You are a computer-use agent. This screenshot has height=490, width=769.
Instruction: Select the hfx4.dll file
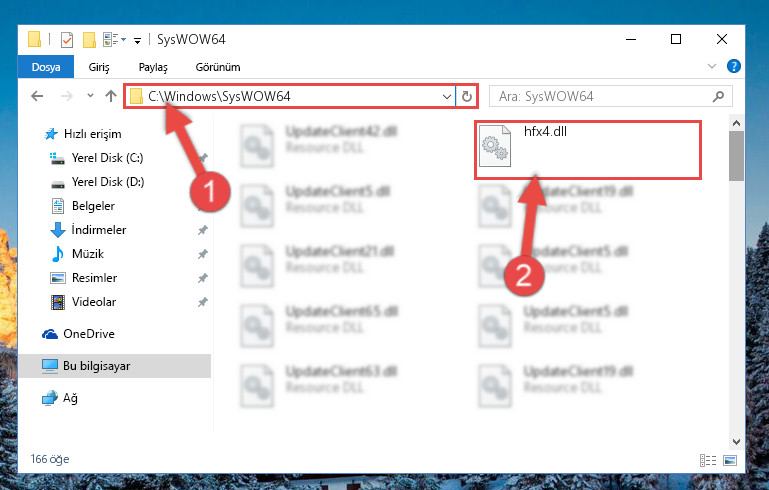588,150
